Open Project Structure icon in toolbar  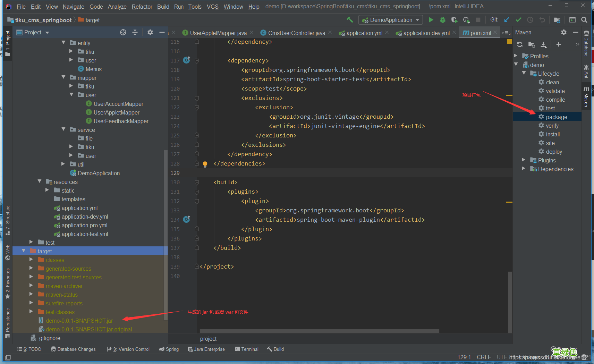tap(557, 20)
